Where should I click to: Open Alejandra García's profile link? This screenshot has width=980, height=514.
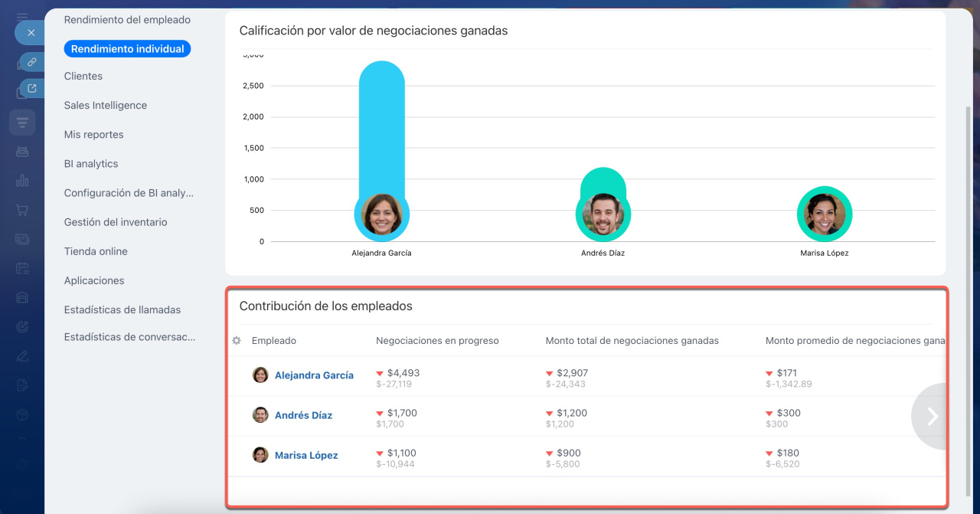point(314,375)
